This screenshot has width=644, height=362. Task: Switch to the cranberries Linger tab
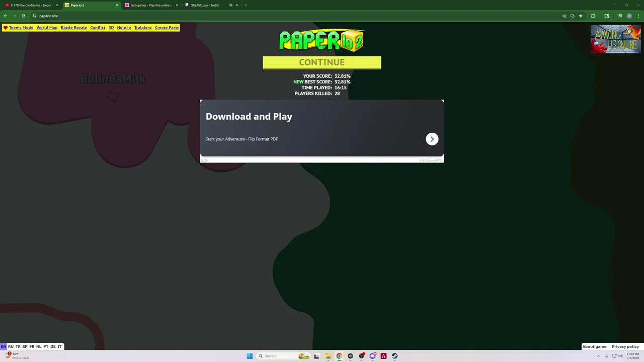pos(30,5)
